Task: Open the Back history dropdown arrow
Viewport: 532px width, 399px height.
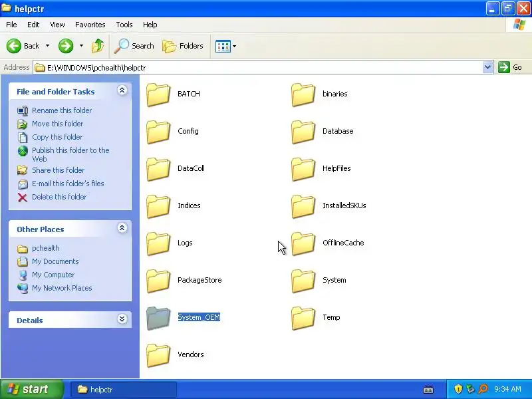Action: [x=47, y=46]
